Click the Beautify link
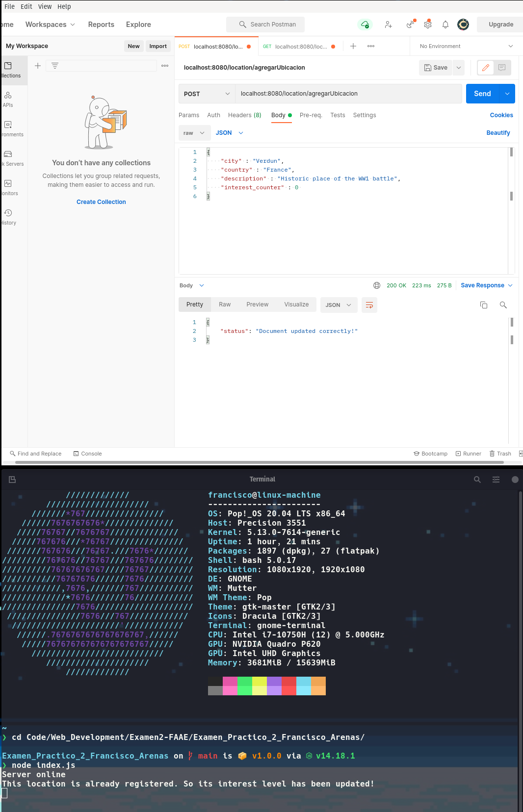Screen dimensions: 523x812 (x=498, y=133)
